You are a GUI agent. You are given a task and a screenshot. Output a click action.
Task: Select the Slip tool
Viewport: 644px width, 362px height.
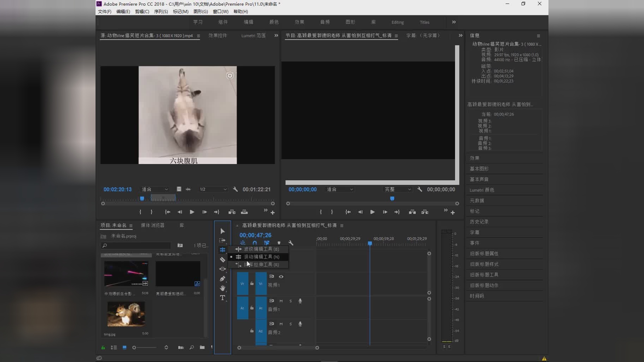pos(222,269)
